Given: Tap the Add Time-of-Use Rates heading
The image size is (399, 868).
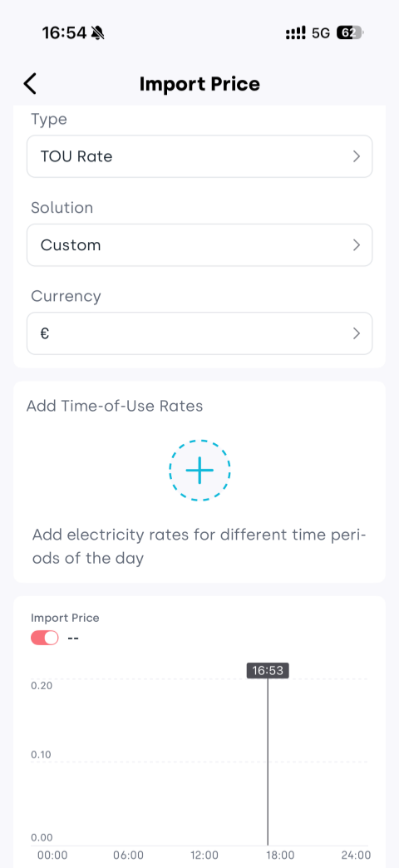Looking at the screenshot, I should tap(115, 406).
